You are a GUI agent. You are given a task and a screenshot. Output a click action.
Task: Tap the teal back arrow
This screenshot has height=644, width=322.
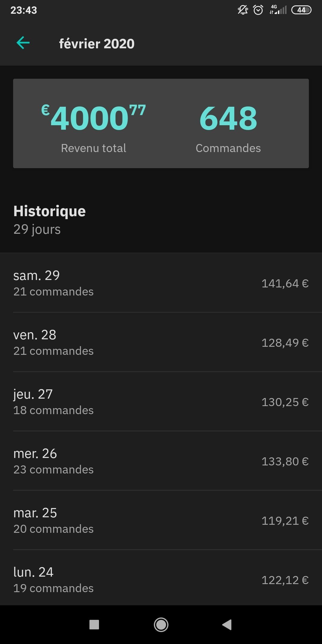[x=23, y=43]
